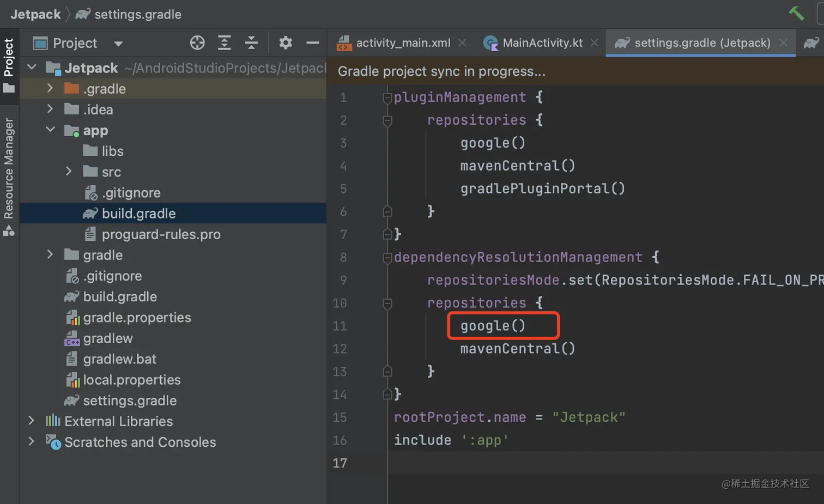
Task: Click gradlePluginPortal() on line 5
Action: 543,189
